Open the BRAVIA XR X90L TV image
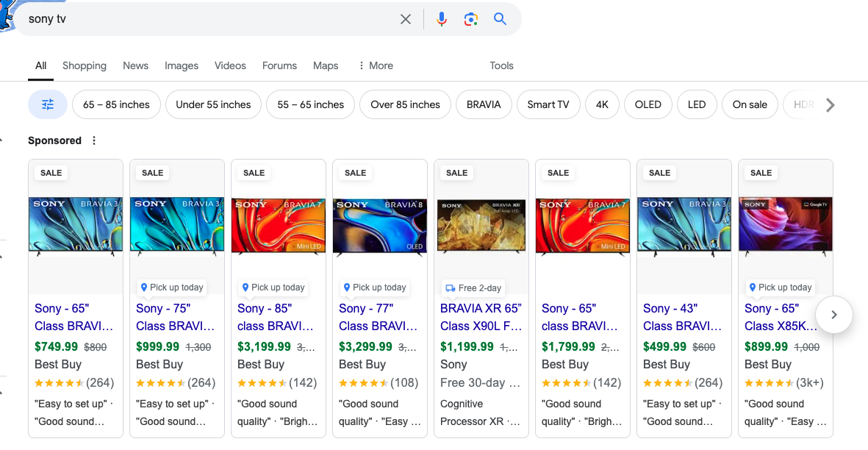The image size is (868, 450). pos(481,227)
